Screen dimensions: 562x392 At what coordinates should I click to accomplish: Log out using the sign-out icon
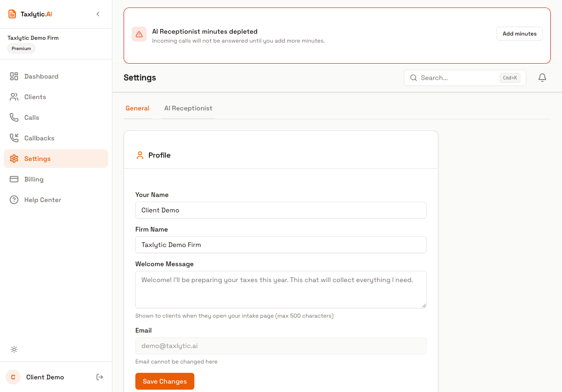[100, 377]
